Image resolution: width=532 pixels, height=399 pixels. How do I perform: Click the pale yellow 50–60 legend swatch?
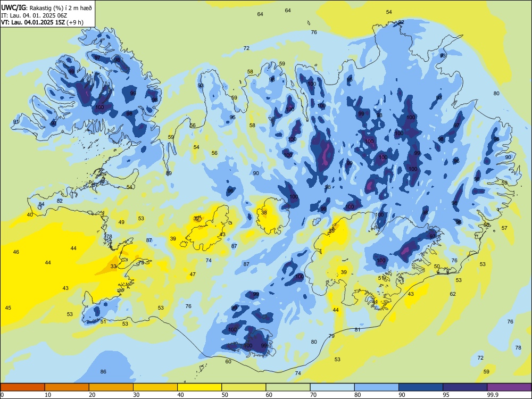pos(244,387)
